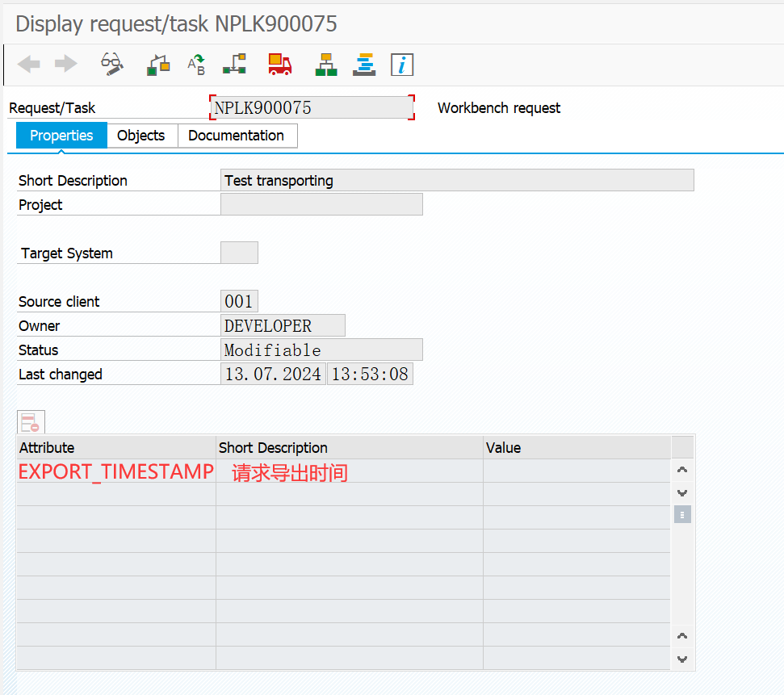The image size is (784, 695).
Task: Release request using the red truck icon
Action: click(x=279, y=65)
